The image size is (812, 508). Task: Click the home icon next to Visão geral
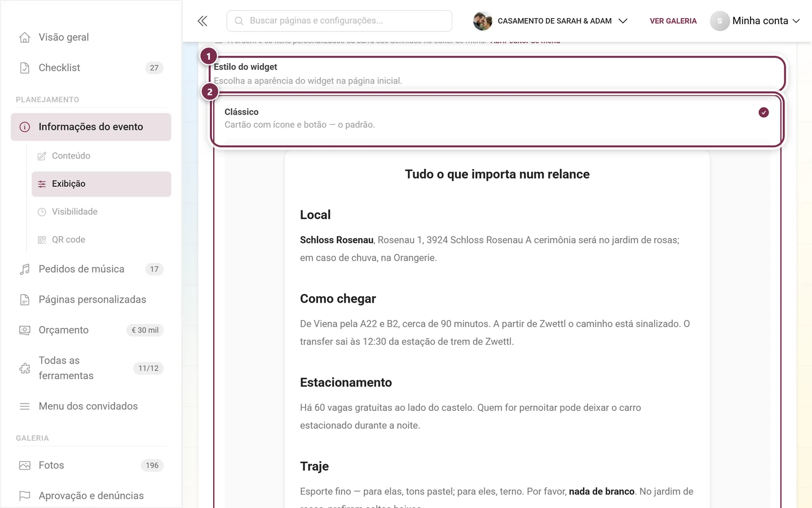click(25, 37)
